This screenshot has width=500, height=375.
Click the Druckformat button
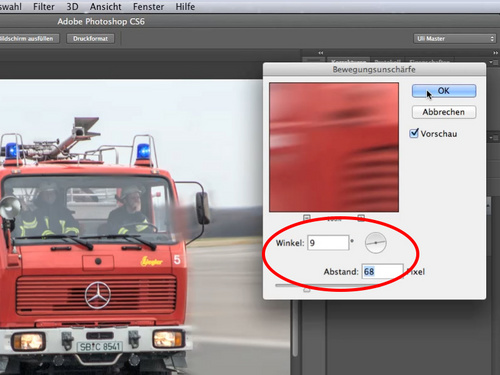(91, 39)
